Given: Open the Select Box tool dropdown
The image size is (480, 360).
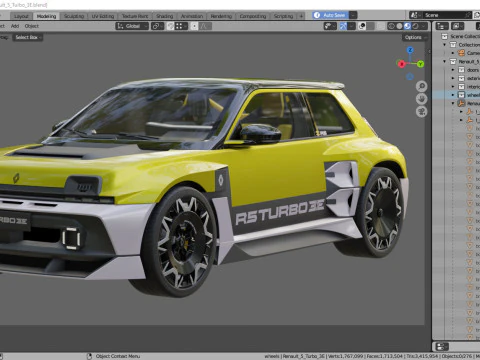Looking at the screenshot, I should (28, 37).
